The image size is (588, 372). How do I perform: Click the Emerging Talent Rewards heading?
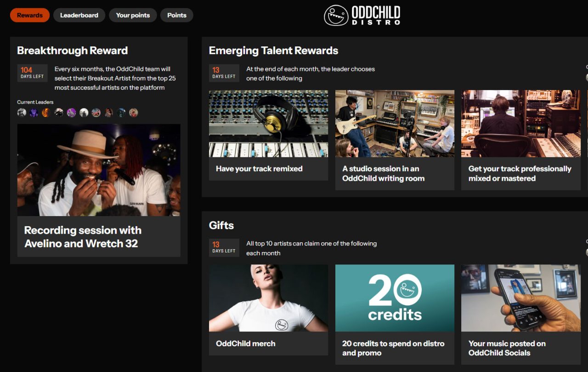[273, 51]
